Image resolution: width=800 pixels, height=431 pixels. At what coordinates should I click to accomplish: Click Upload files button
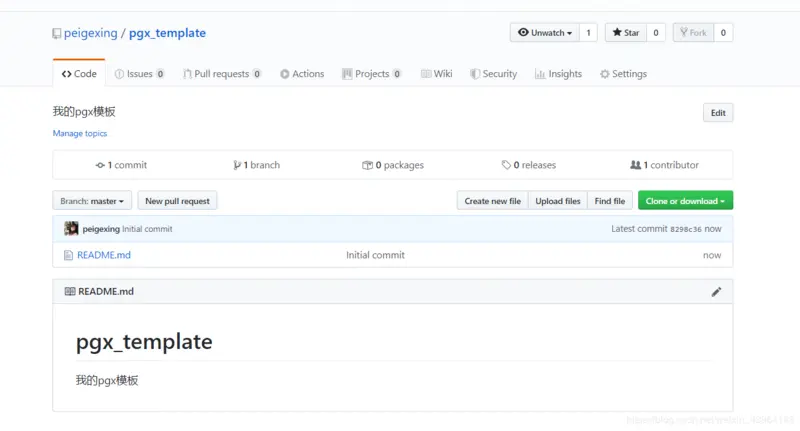coord(558,200)
